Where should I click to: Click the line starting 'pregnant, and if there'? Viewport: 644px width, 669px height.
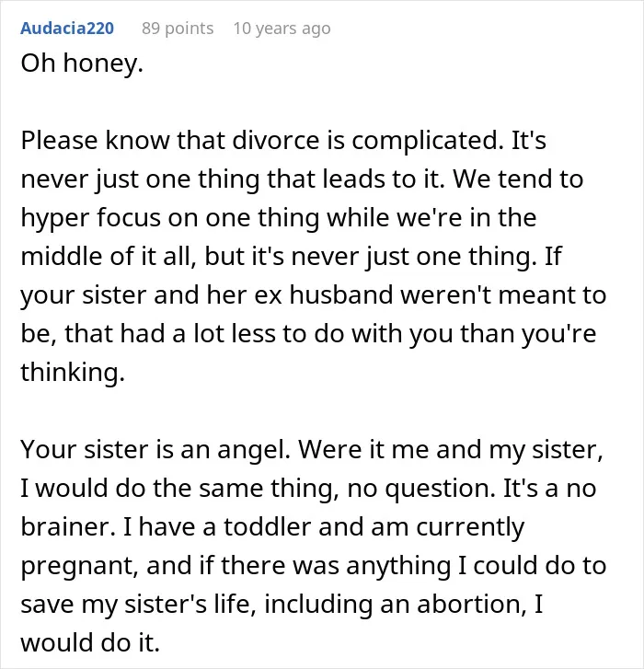pos(314,566)
